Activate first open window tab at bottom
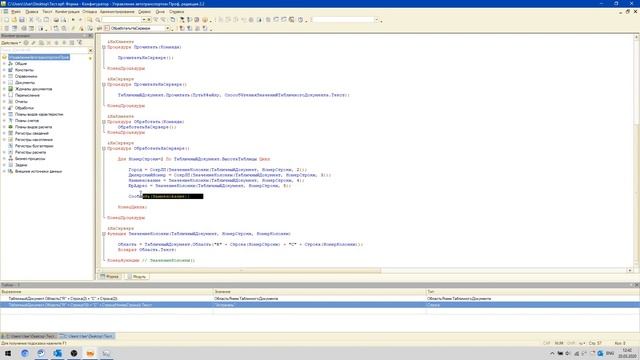640x360 pixels. pos(29,336)
